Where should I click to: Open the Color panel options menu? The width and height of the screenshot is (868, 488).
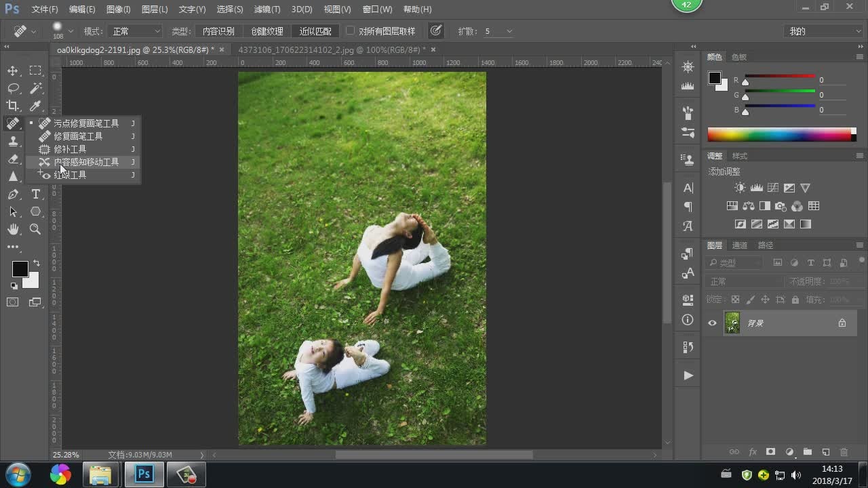[860, 57]
